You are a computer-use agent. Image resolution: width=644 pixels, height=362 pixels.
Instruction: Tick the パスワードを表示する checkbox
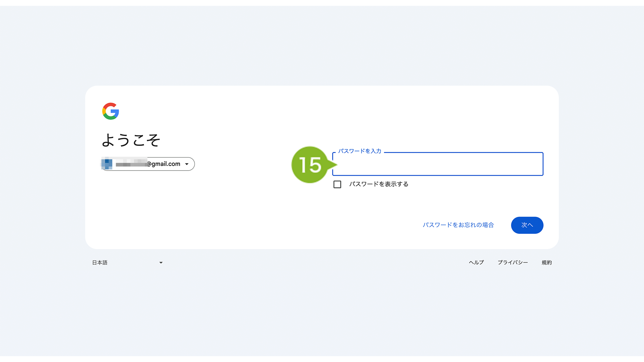point(337,184)
